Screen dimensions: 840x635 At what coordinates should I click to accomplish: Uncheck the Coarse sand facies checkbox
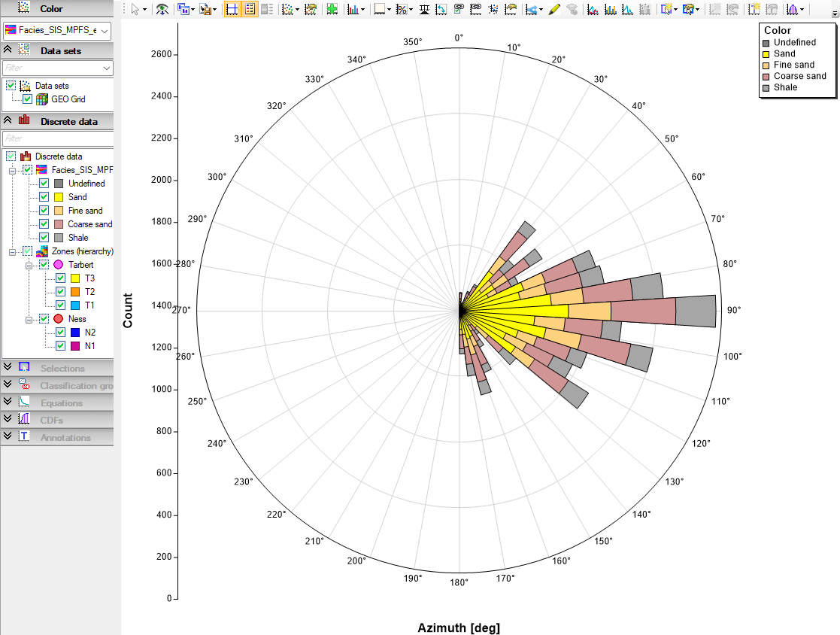44,224
